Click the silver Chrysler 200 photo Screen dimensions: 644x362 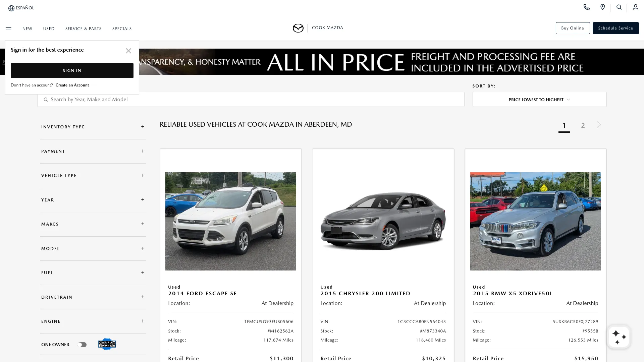[383, 221]
